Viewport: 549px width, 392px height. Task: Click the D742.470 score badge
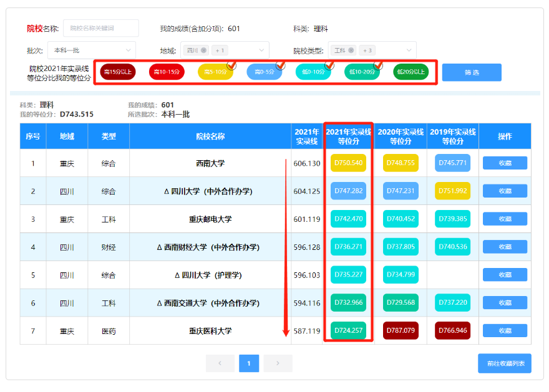click(348, 219)
